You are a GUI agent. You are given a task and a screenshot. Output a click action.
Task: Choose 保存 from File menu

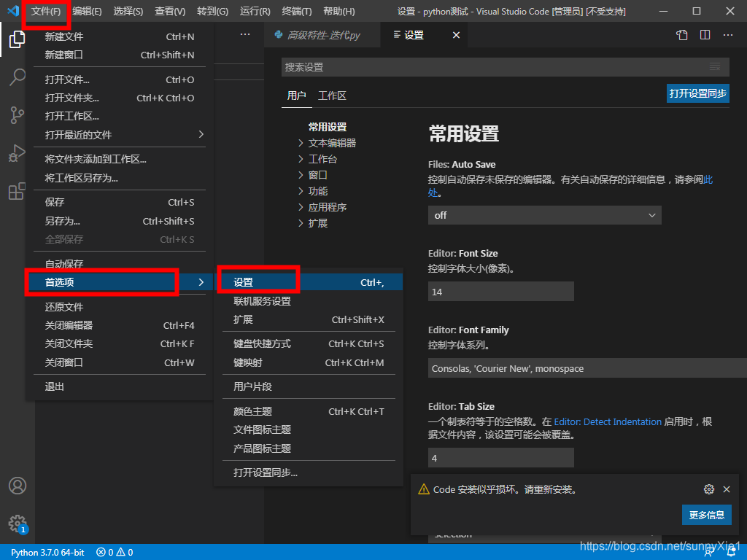tap(119, 203)
